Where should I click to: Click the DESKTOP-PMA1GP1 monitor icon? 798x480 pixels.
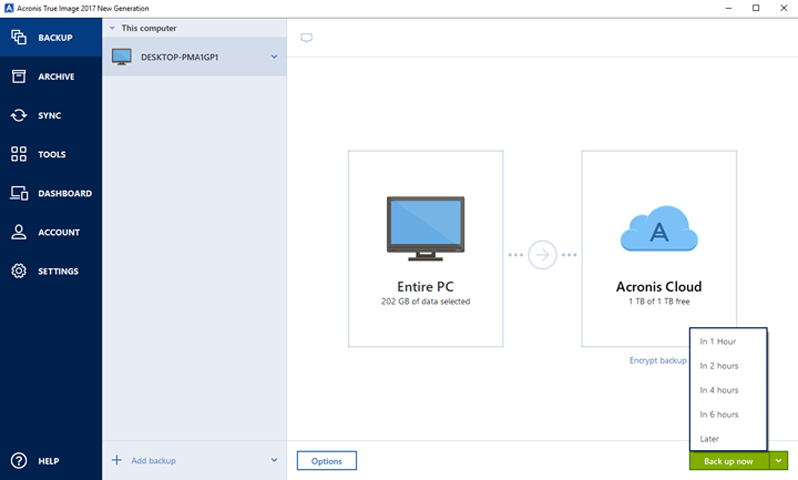122,57
